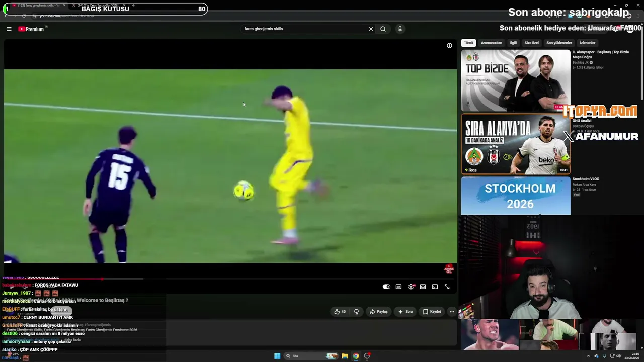Open the YouTube hamburger guide menu
The width and height of the screenshot is (644, 362).
[9, 29]
